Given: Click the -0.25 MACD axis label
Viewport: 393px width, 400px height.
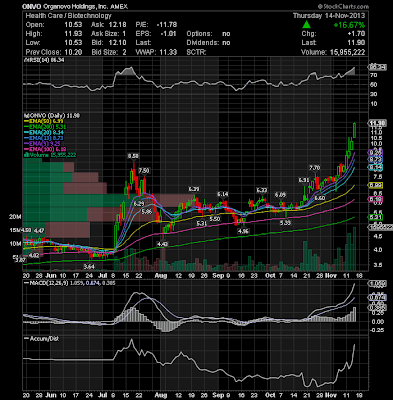Looking at the screenshot, I should tap(376, 330).
